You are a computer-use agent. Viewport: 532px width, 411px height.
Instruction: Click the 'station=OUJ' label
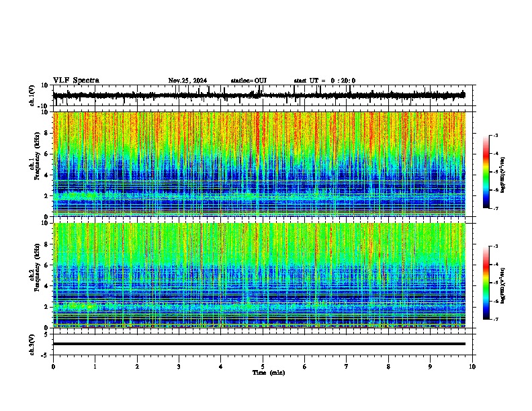(x=249, y=81)
